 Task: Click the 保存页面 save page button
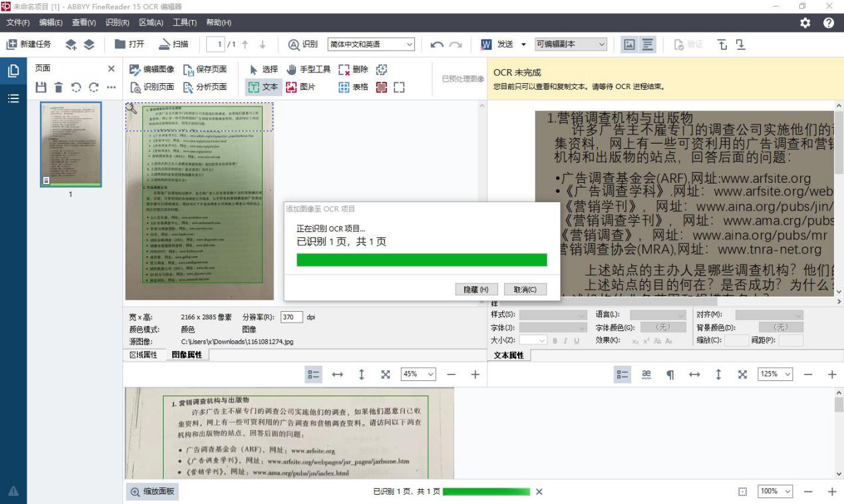click(205, 69)
